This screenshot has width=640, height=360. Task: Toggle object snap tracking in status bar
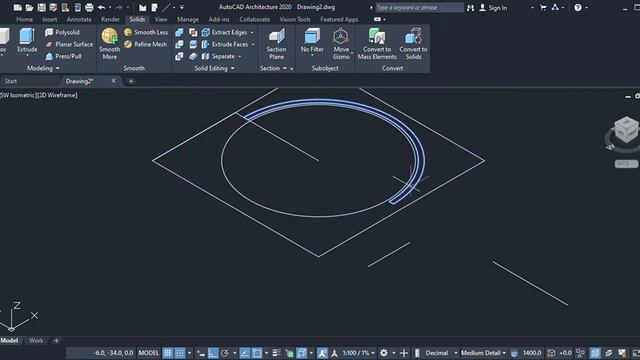244,353
